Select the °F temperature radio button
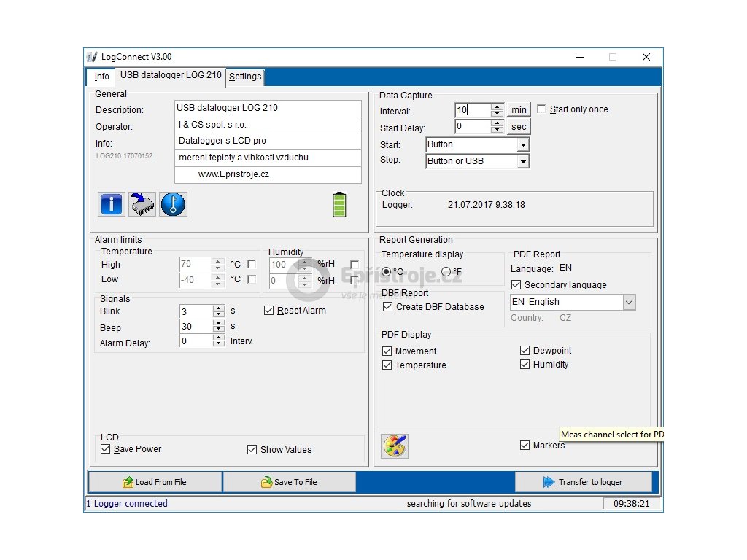The width and height of the screenshot is (747, 560). (446, 272)
